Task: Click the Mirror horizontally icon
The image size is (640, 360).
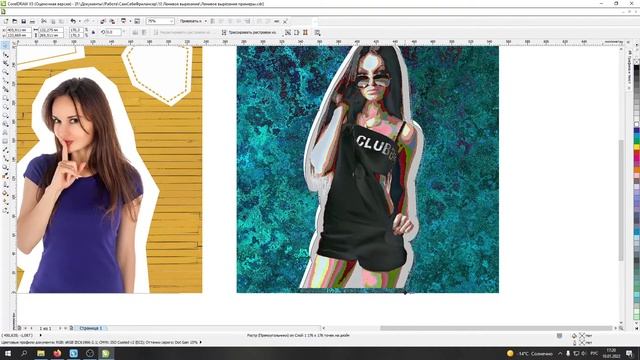Action: [135, 32]
